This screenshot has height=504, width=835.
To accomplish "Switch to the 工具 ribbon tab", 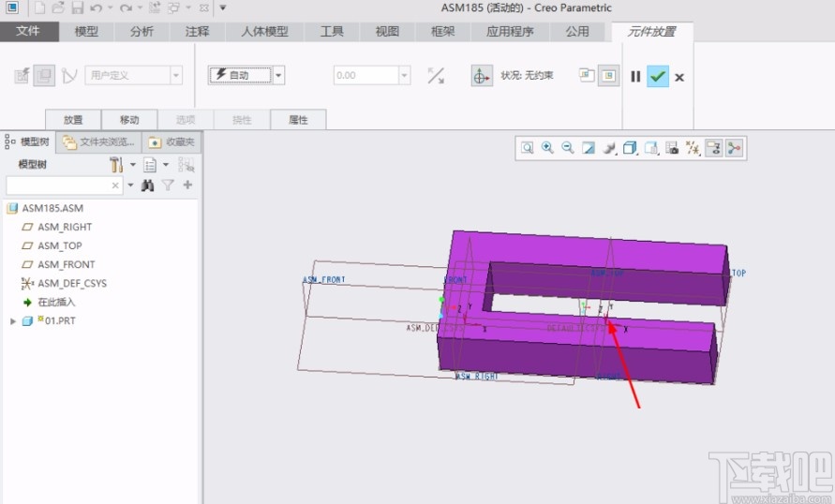I will 332,32.
